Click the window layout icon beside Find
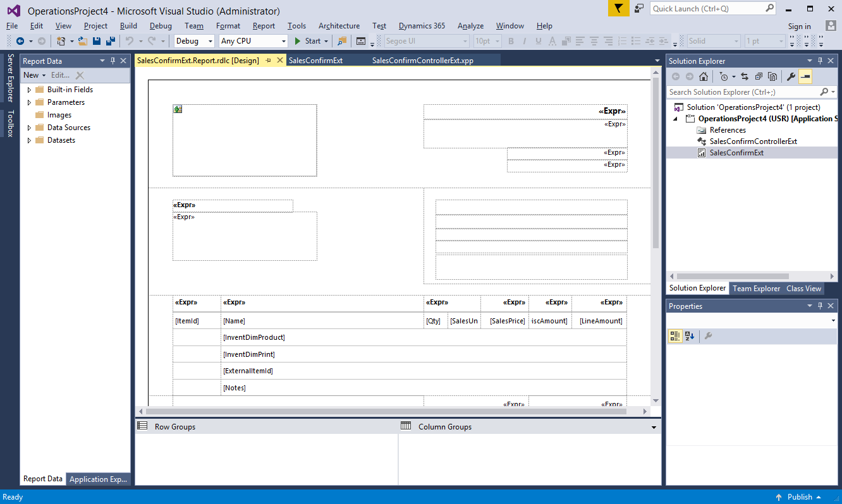Image resolution: width=842 pixels, height=504 pixels. point(361,41)
